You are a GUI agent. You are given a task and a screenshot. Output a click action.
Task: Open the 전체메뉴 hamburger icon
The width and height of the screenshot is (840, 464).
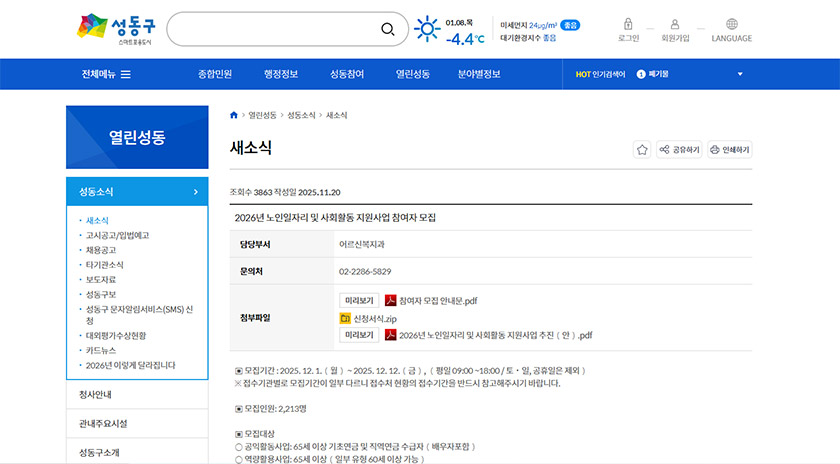pos(125,74)
